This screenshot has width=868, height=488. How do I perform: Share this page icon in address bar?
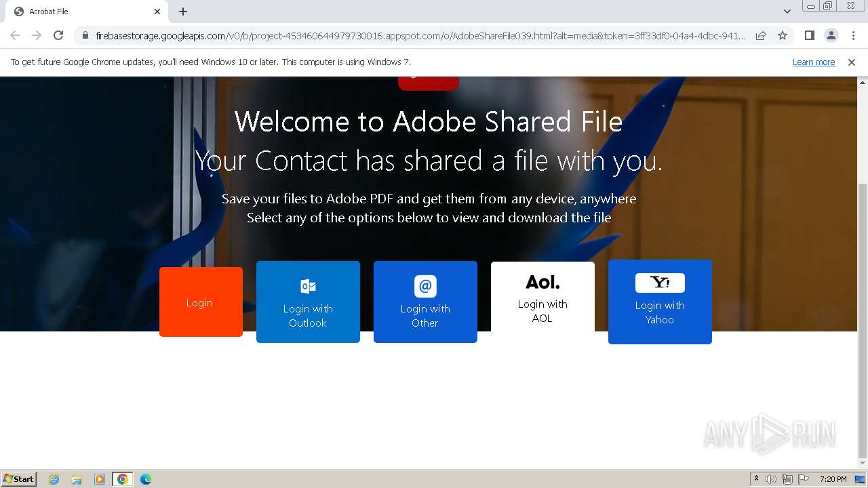point(761,35)
